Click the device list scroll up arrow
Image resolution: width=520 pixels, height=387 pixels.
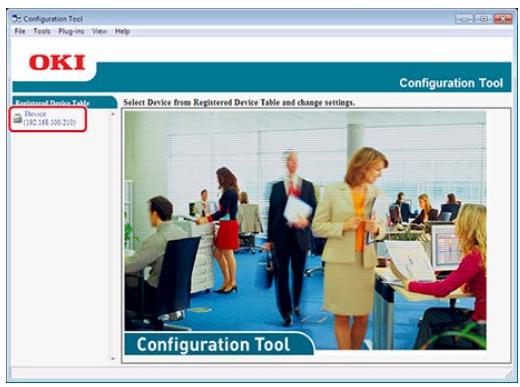(113, 114)
